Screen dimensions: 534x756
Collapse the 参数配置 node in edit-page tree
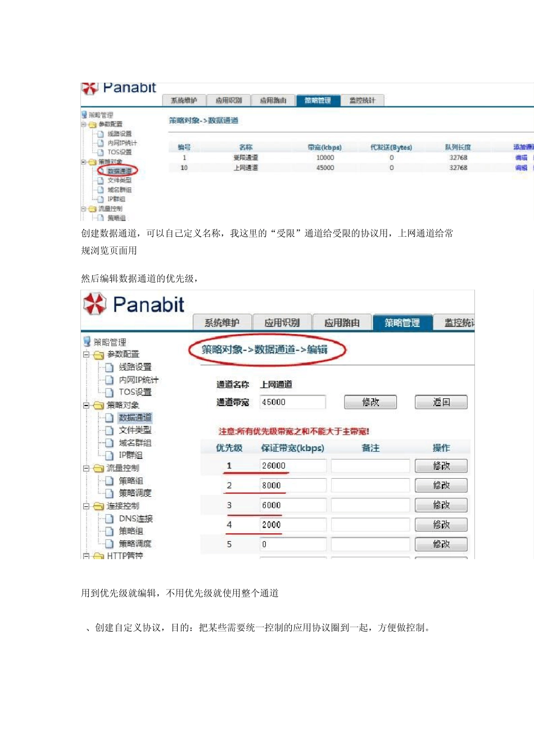pos(87,355)
